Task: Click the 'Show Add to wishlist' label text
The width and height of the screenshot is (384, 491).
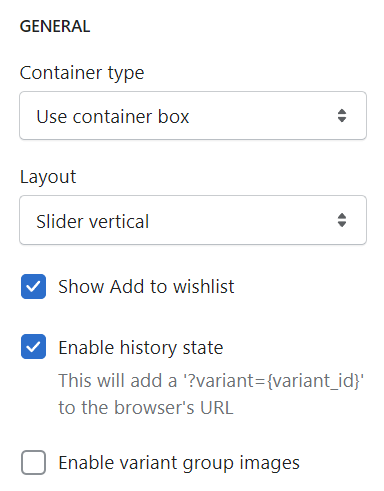Action: pos(146,286)
